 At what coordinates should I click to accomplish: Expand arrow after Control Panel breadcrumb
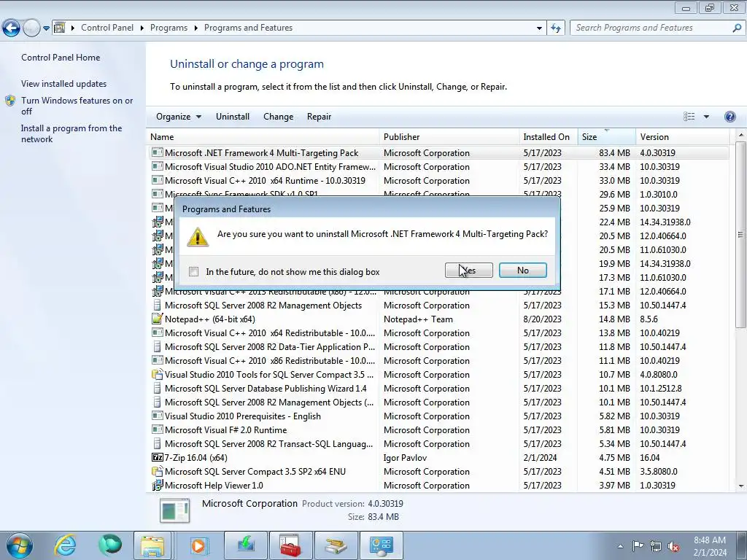point(142,28)
